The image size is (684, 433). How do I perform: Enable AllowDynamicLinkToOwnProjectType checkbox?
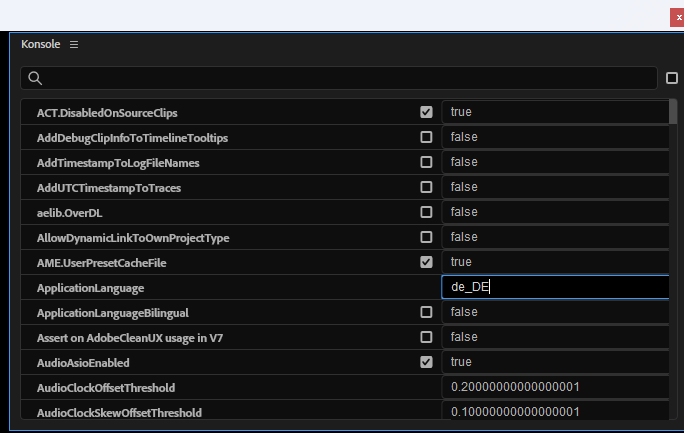tap(427, 237)
